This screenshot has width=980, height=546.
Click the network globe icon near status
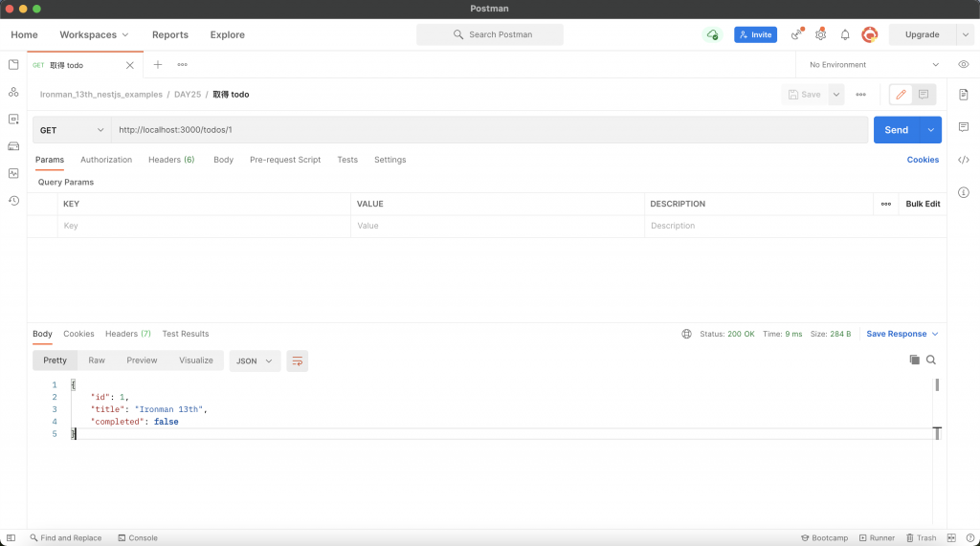pyautogui.click(x=686, y=334)
